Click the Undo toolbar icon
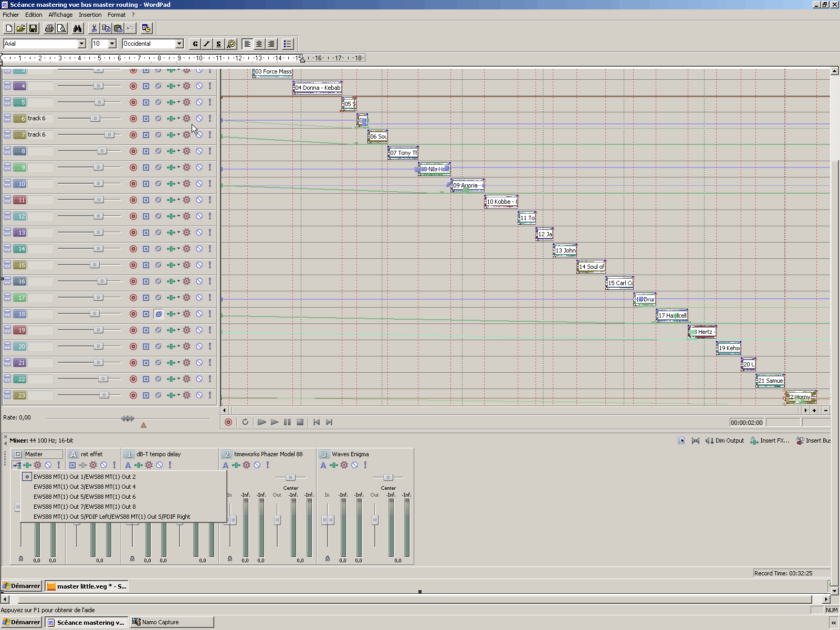Image resolution: width=840 pixels, height=630 pixels. coord(130,28)
